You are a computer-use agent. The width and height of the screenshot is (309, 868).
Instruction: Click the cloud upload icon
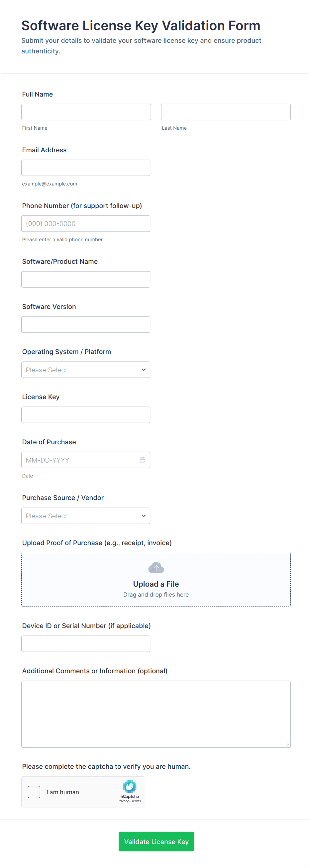pyautogui.click(x=156, y=568)
